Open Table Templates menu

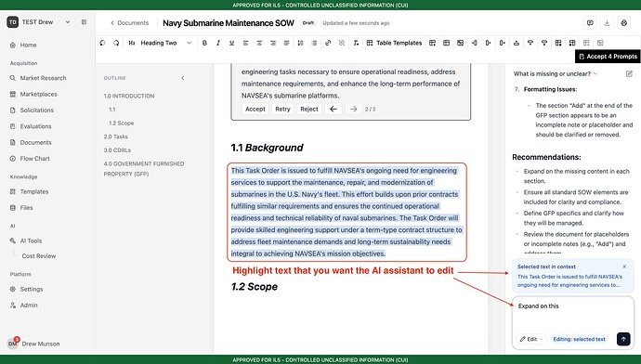(394, 43)
